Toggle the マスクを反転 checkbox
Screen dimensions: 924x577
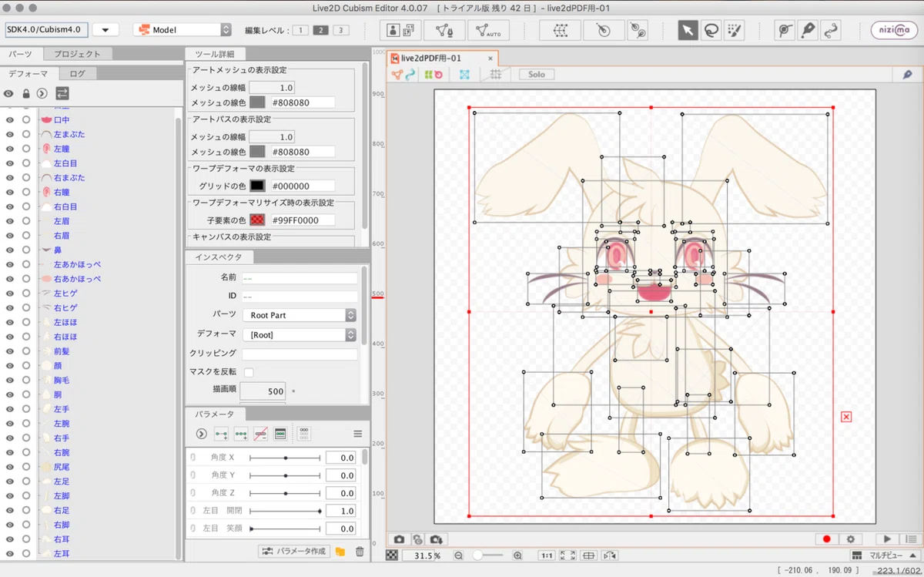coord(249,373)
